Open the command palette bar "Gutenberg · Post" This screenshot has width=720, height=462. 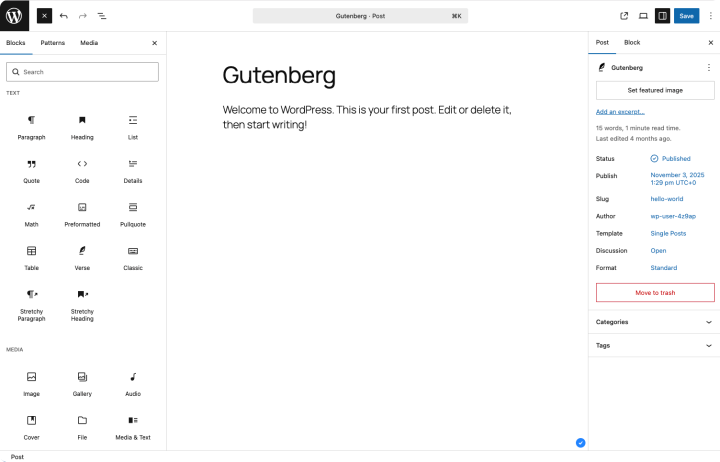(360, 16)
